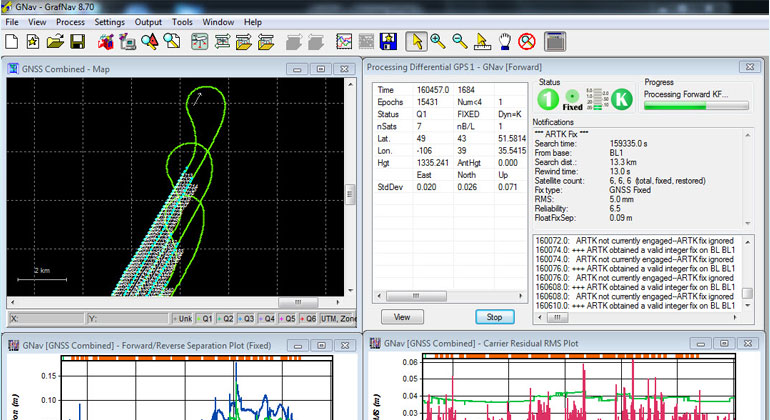This screenshot has width=770, height=420.
Task: Select the pan hand tool
Action: coord(505,42)
